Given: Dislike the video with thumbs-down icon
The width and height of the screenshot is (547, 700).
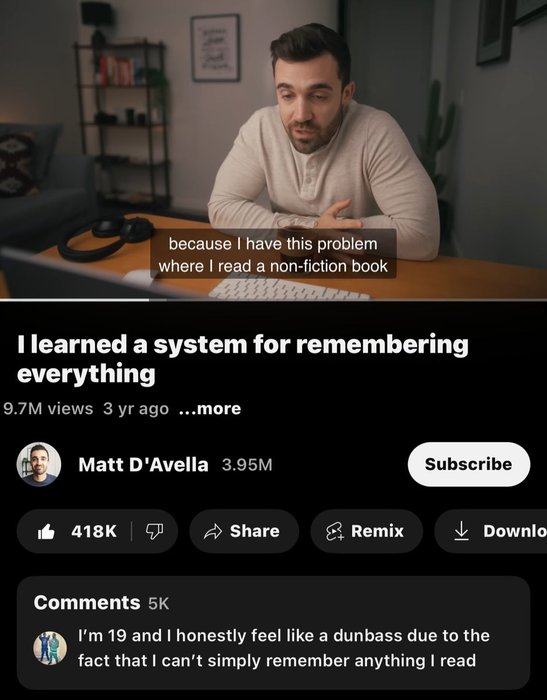Looking at the screenshot, I should [154, 531].
